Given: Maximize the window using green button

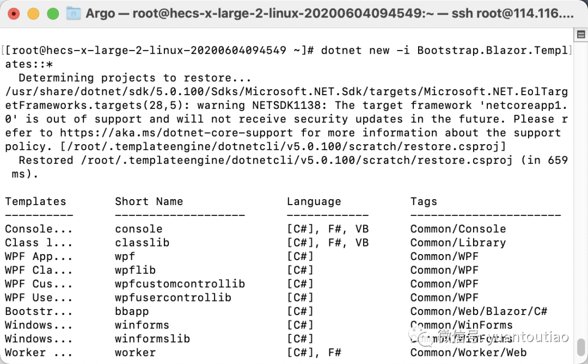Looking at the screenshot, I should [53, 14].
